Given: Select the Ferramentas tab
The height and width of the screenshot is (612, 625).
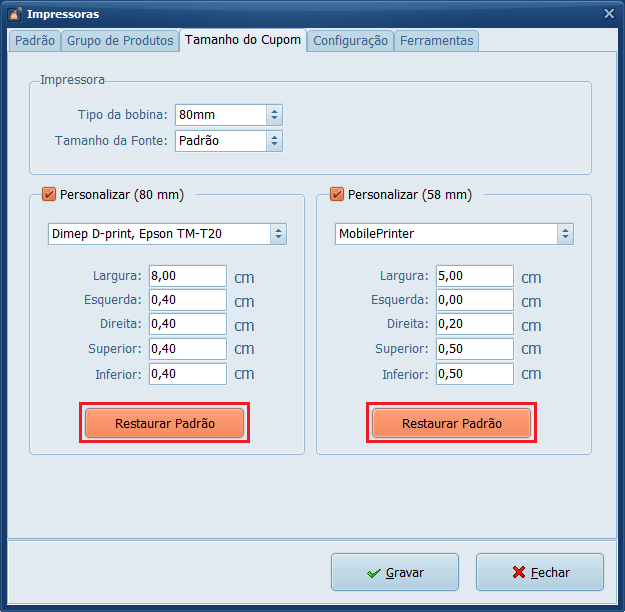Looking at the screenshot, I should click(x=437, y=41).
